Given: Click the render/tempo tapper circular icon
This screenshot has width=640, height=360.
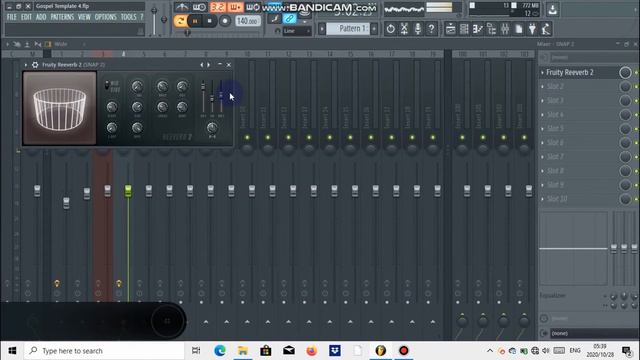Looking at the screenshot, I should pyautogui.click(x=391, y=29).
